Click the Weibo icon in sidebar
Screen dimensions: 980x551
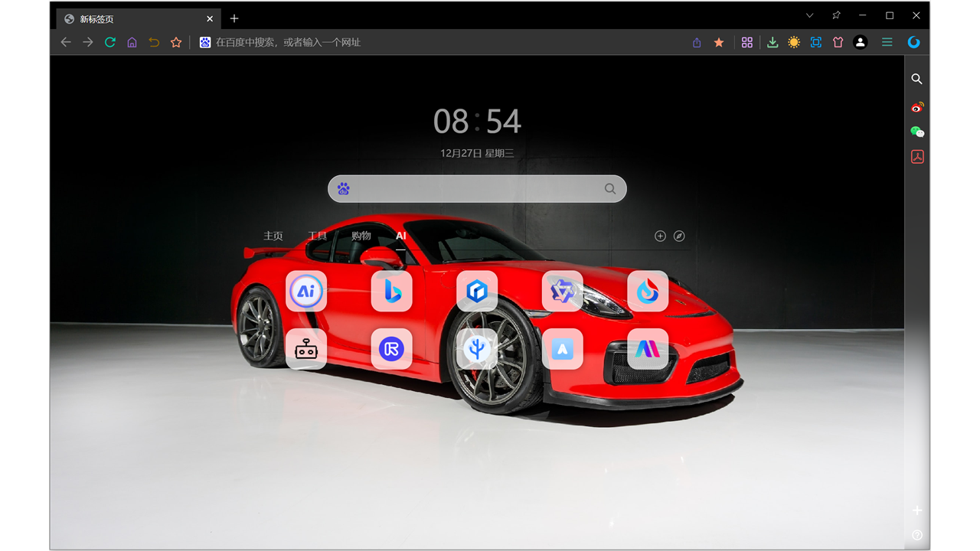[x=916, y=107]
